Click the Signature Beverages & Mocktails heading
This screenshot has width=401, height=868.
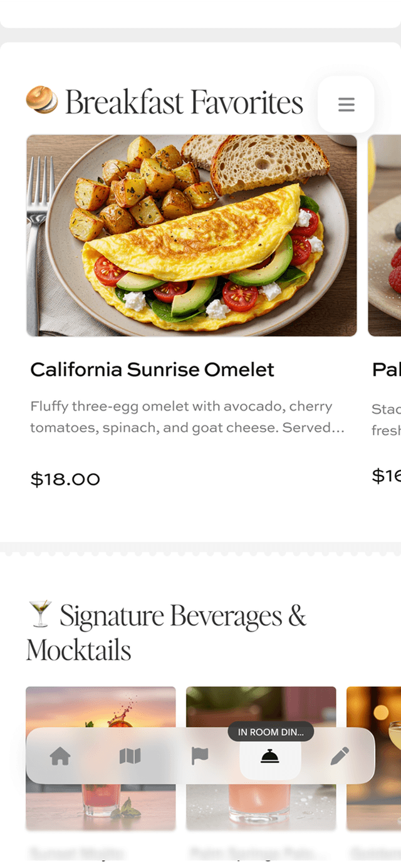[x=166, y=632]
